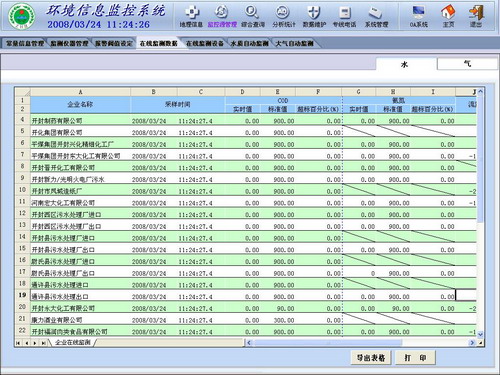The height and width of the screenshot is (375, 500).
Task: Go to 主页 house icon
Action: click(448, 12)
